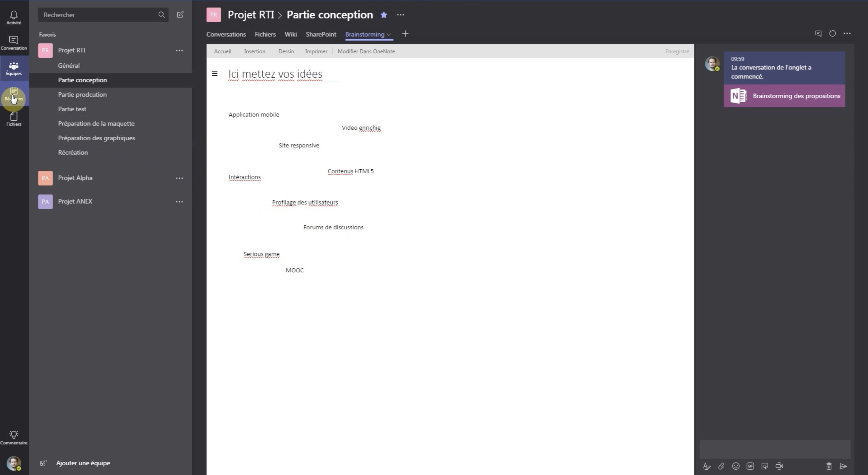Image resolution: width=868 pixels, height=475 pixels.
Task: Switch to the Conversations tab
Action: tap(226, 34)
